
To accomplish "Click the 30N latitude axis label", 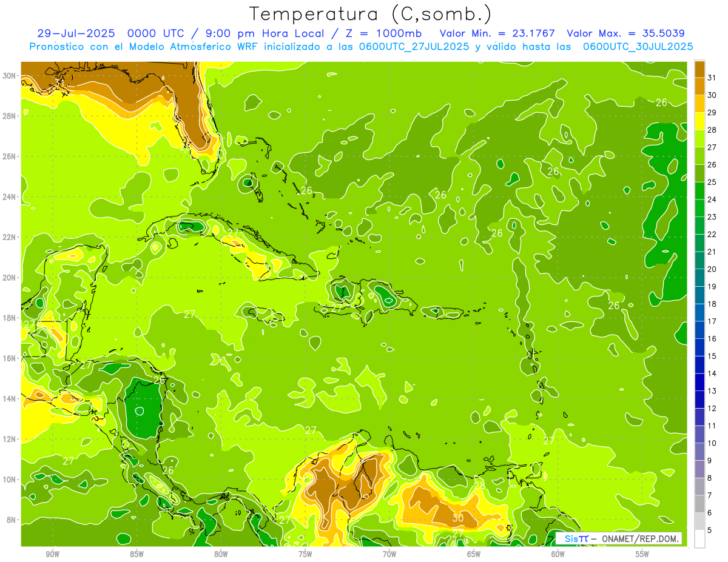I will coord(10,76).
